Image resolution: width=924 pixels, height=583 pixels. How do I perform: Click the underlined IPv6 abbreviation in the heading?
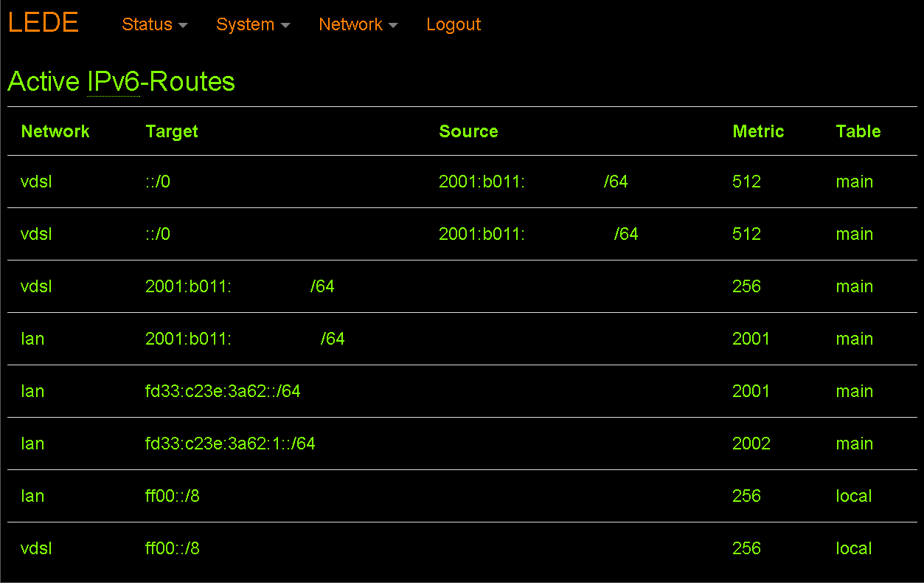pos(114,81)
